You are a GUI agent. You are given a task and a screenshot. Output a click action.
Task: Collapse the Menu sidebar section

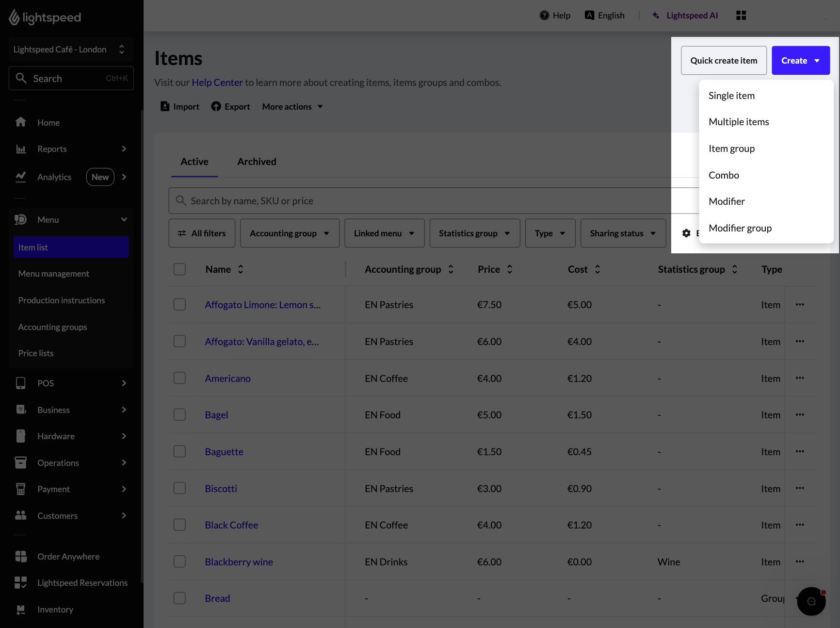[124, 220]
